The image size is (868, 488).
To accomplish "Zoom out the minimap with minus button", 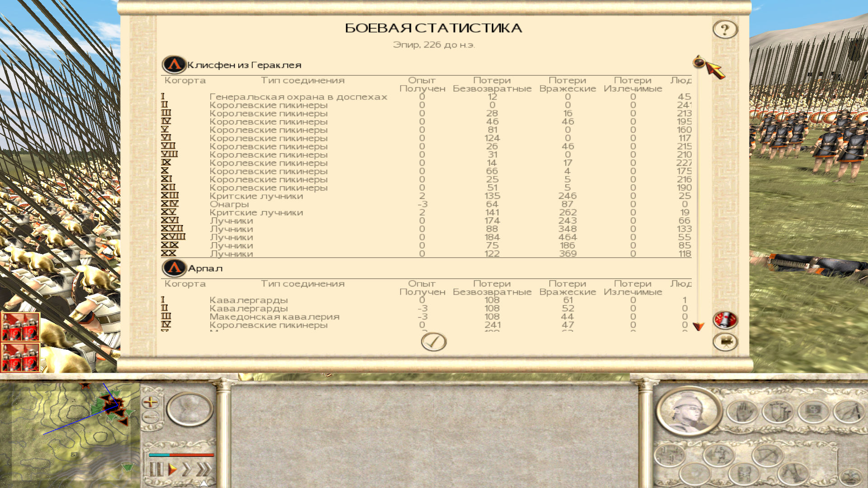I will pos(151,416).
